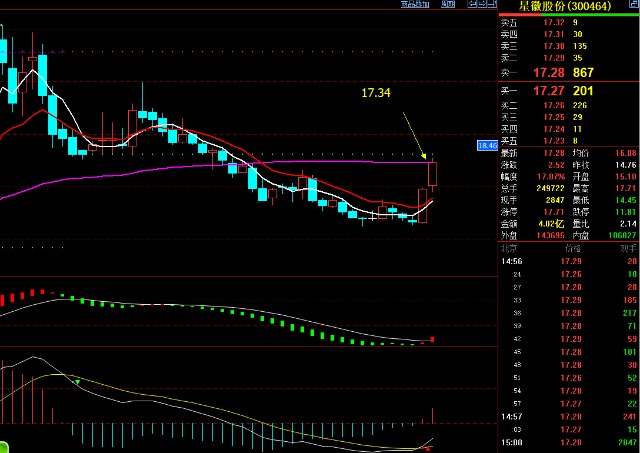Click the 买一 17.27 bid row
The image size is (640, 453).
click(569, 91)
